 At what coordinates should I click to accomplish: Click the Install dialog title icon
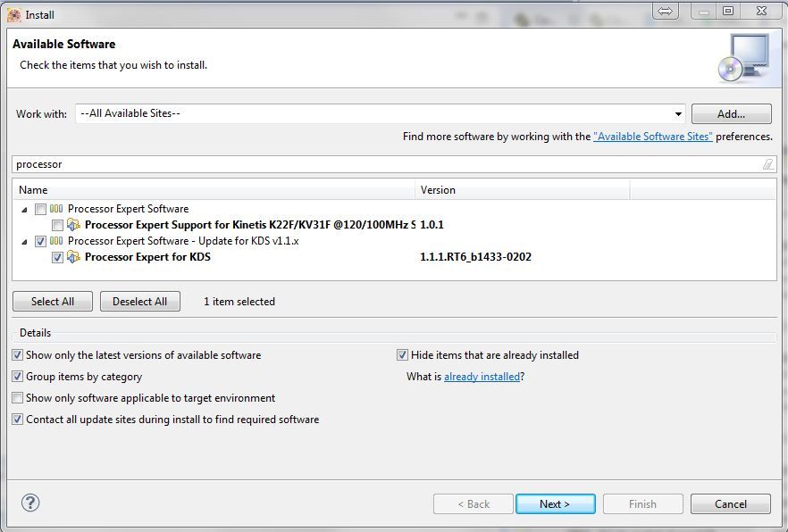point(14,14)
